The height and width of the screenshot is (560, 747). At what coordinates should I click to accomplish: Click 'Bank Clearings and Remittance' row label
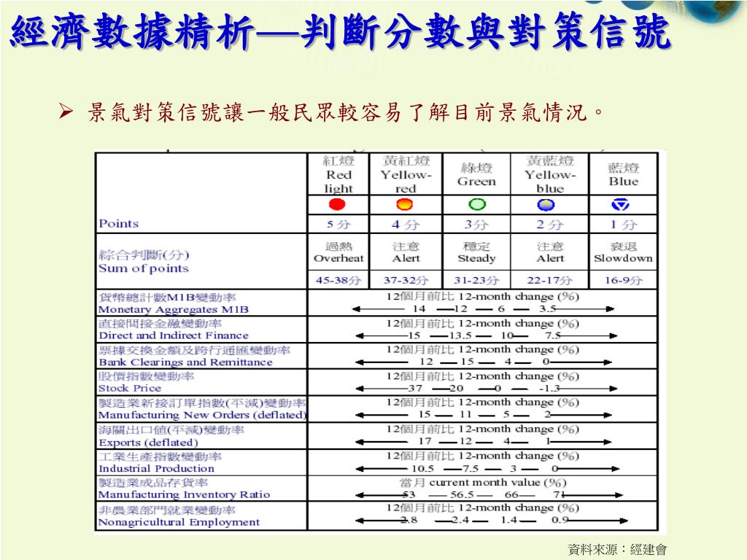coord(185,362)
